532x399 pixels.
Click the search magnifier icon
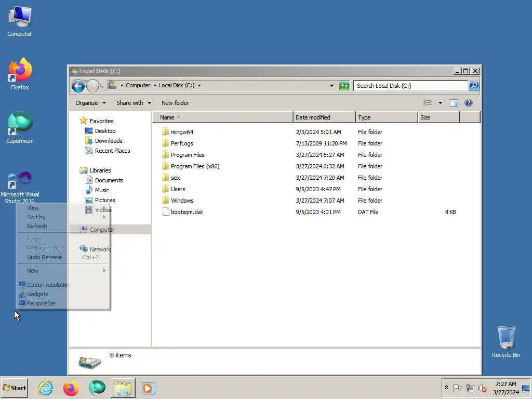(x=474, y=86)
